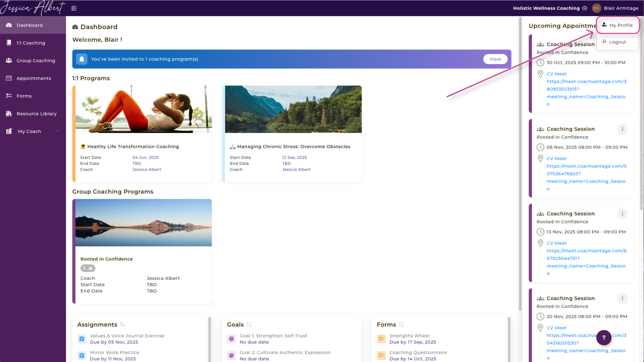
Task: Toggle sort order of Assignments list
Action: pyautogui.click(x=123, y=324)
